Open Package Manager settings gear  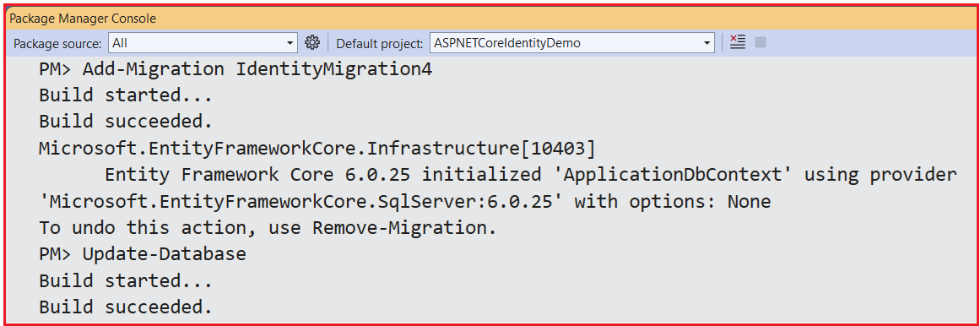pos(311,42)
